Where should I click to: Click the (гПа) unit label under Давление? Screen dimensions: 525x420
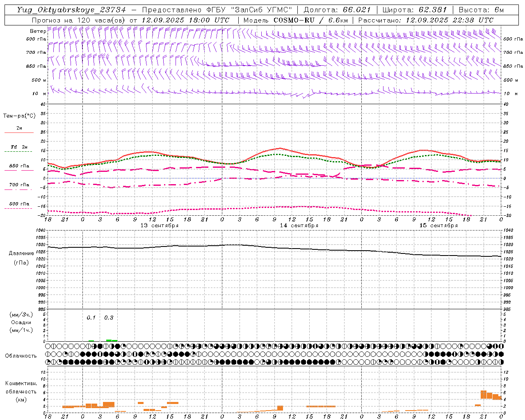21,262
